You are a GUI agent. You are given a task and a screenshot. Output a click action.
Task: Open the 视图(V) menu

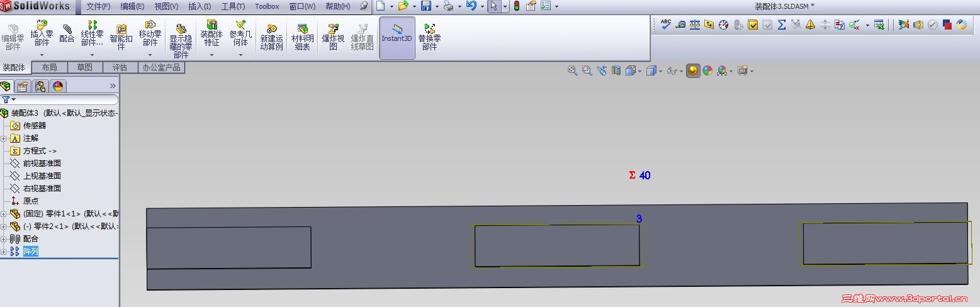pyautogui.click(x=166, y=6)
